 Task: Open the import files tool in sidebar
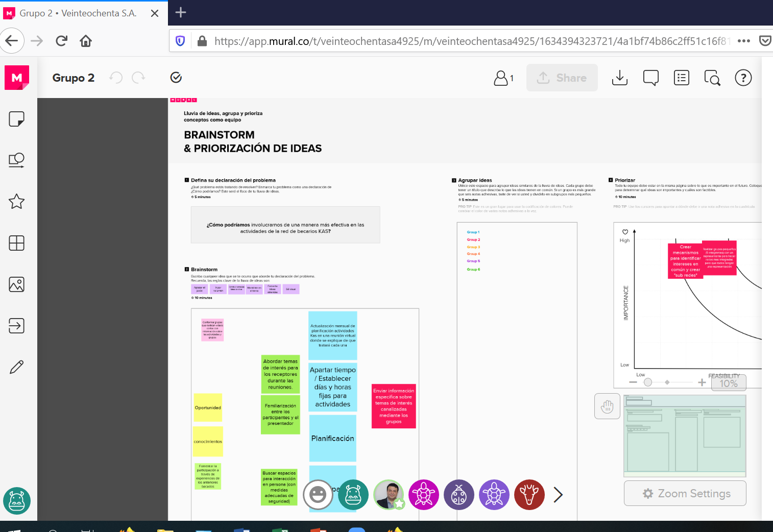17,326
